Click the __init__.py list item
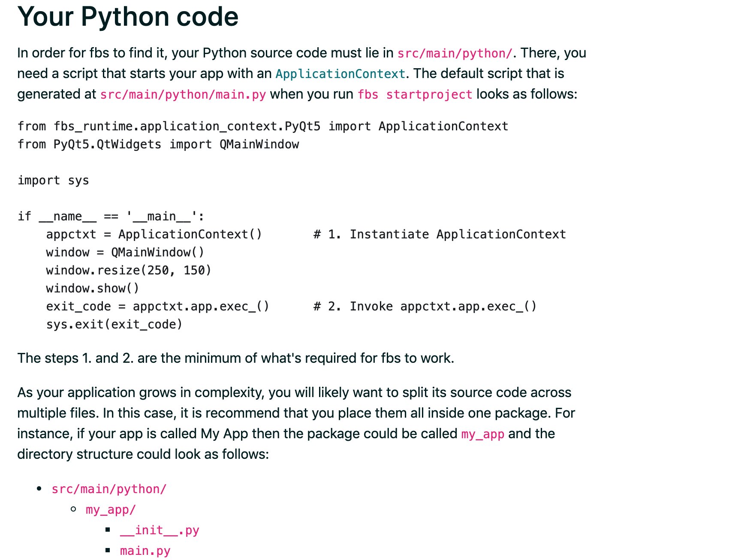The height and width of the screenshot is (560, 729). (x=160, y=530)
